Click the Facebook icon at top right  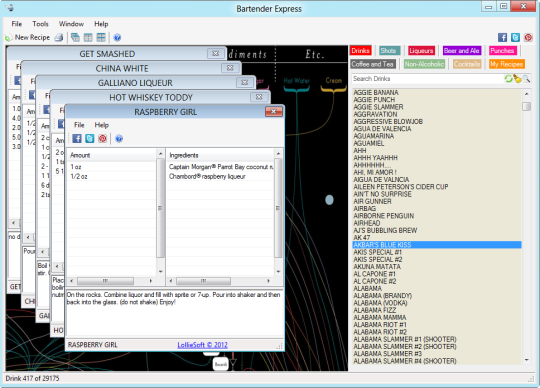click(x=502, y=38)
